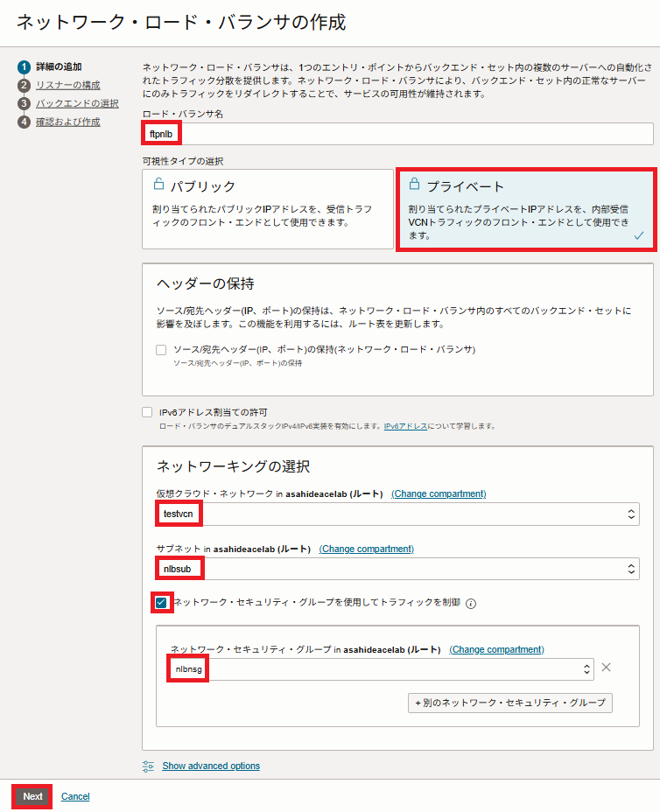Click the ヘッダーの保持 section heading
The width and height of the screenshot is (660, 812).
(205, 283)
